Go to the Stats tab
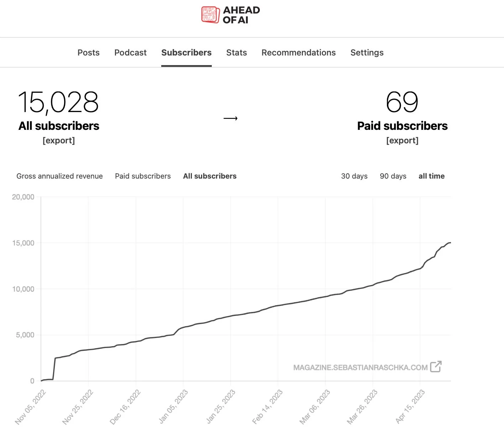 (x=237, y=53)
